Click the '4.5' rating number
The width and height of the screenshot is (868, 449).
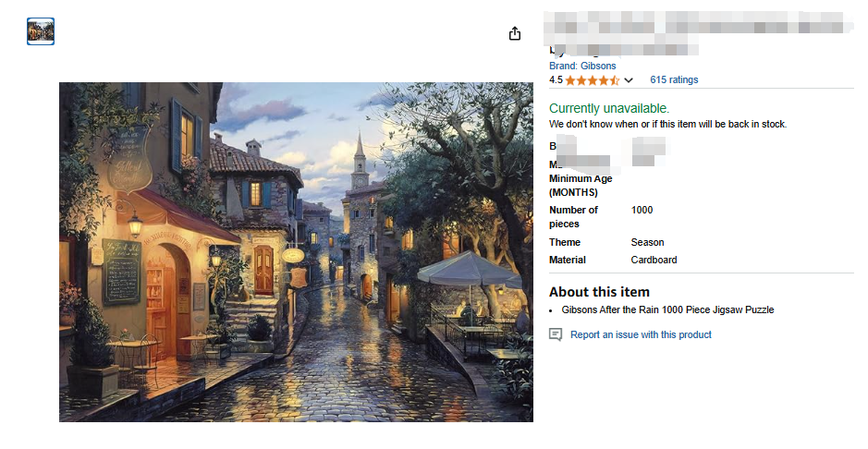(x=556, y=80)
